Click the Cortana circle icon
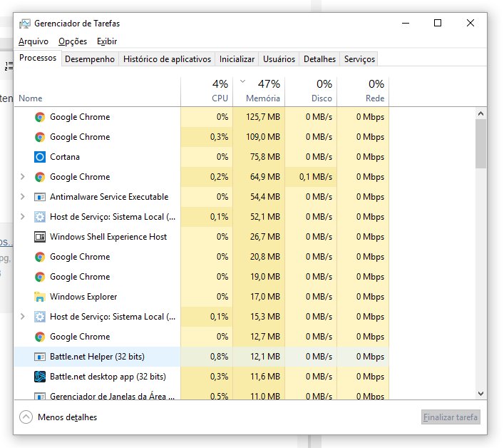Image resolution: width=504 pixels, height=448 pixels. coord(40,157)
